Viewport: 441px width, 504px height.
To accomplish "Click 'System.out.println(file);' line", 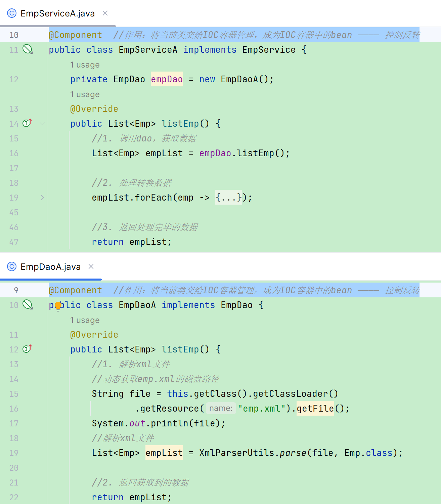I will tap(159, 423).
